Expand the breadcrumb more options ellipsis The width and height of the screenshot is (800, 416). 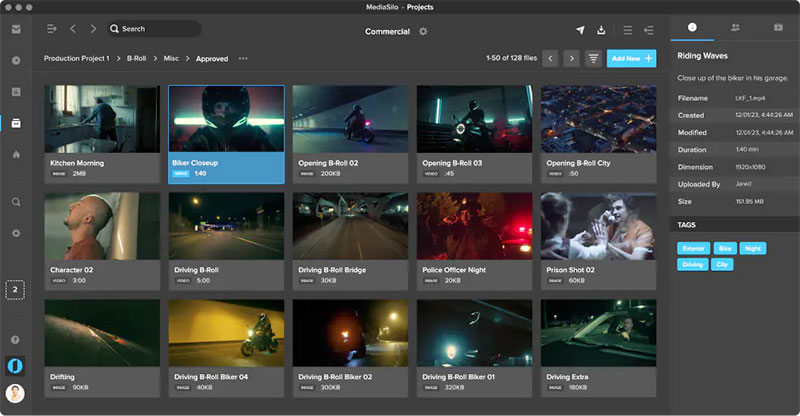[x=243, y=59]
